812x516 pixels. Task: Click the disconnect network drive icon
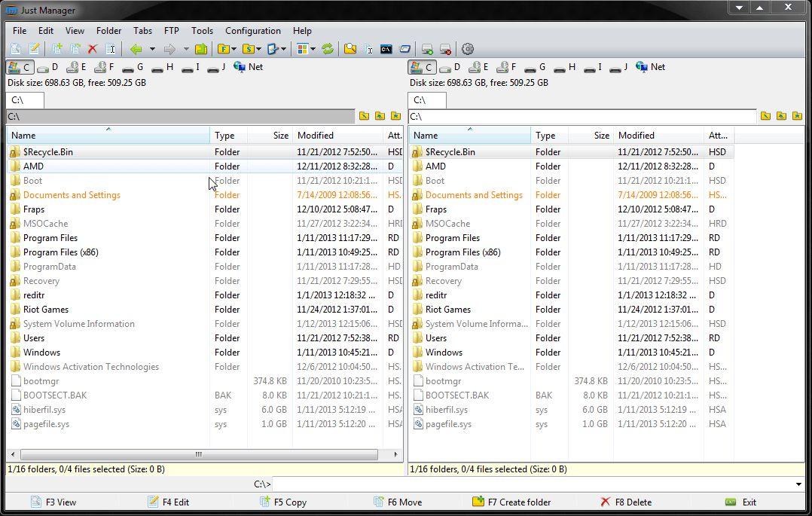445,49
